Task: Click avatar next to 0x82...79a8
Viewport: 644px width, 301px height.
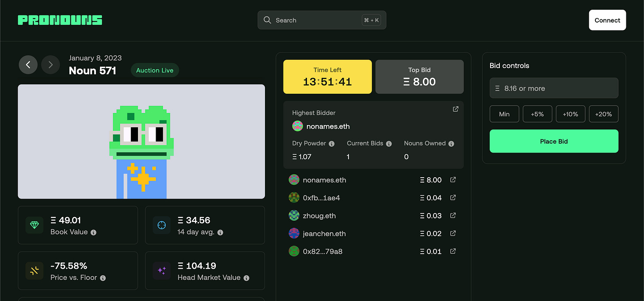Action: [x=294, y=251]
